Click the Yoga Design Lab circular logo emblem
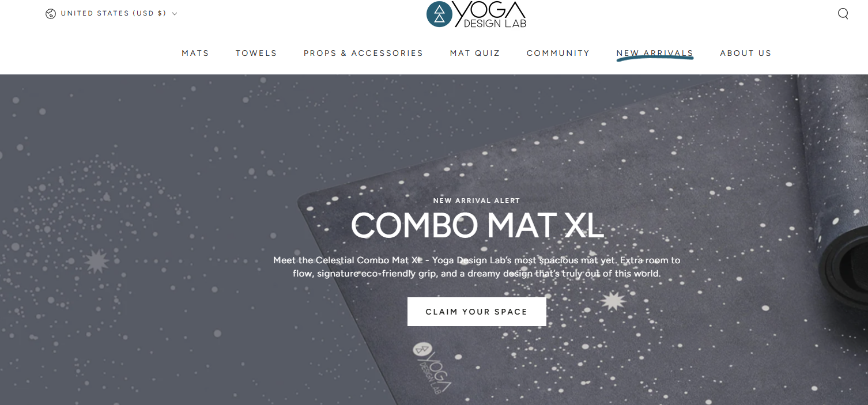868x405 pixels. click(x=439, y=14)
